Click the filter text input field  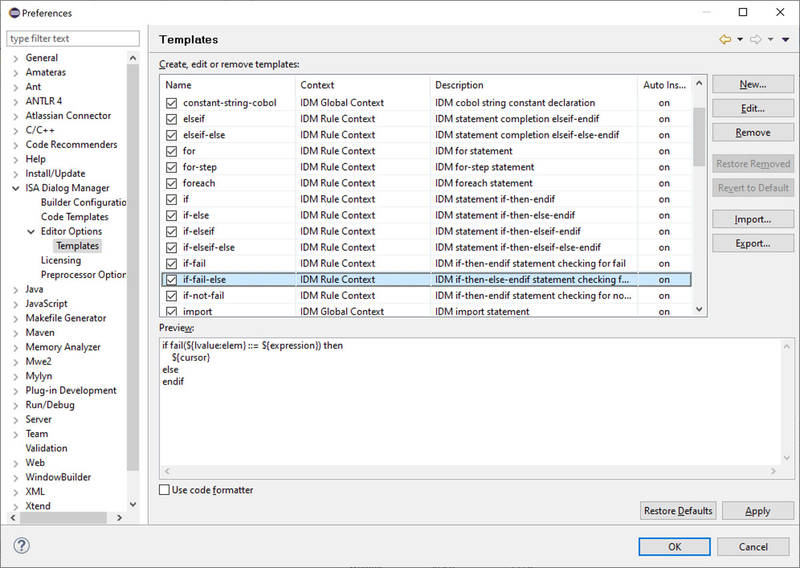click(x=73, y=39)
